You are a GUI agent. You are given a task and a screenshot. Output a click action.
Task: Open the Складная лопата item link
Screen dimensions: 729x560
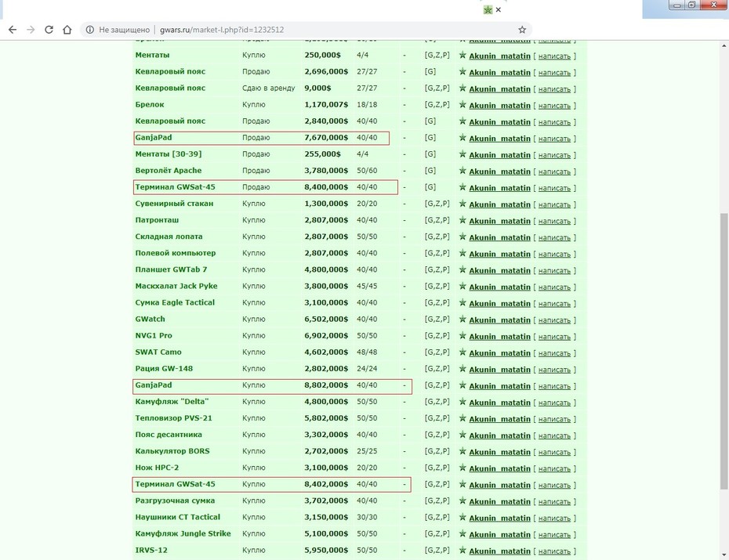(169, 237)
